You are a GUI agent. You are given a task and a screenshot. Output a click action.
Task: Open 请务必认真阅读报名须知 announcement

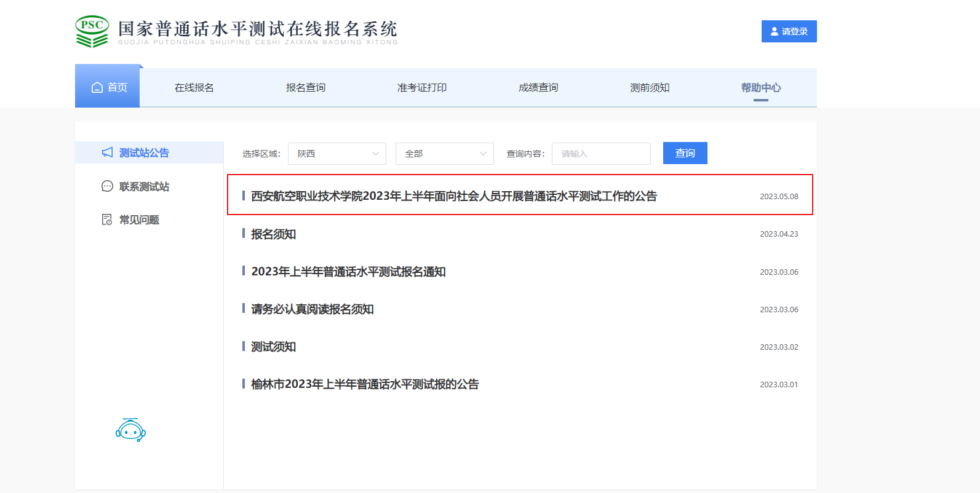(312, 309)
